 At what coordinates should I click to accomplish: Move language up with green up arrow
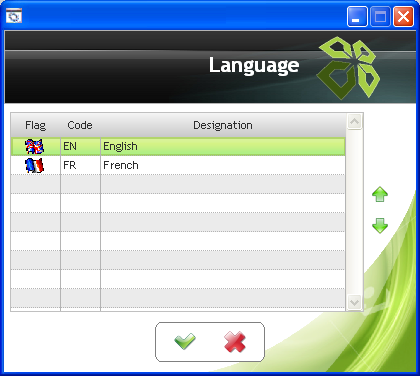380,194
